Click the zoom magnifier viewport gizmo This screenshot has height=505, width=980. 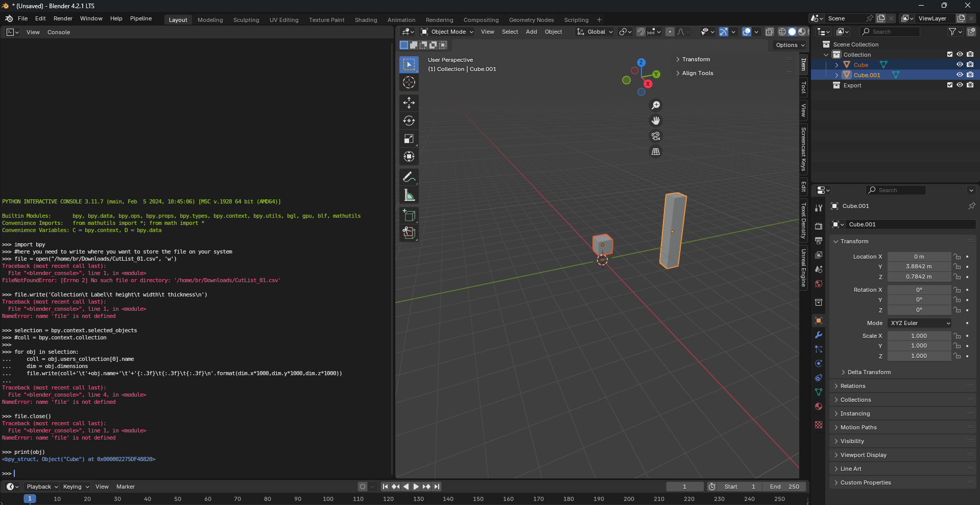click(x=656, y=105)
